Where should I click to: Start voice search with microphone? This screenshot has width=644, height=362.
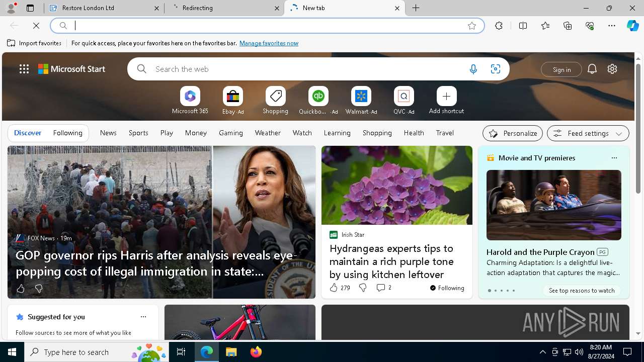pos(473,69)
